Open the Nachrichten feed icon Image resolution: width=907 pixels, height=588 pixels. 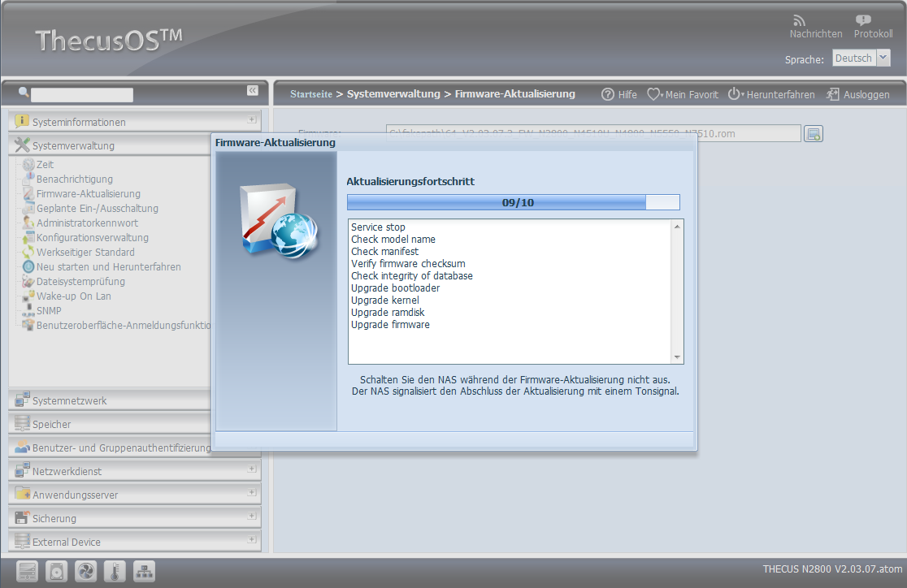pos(799,21)
